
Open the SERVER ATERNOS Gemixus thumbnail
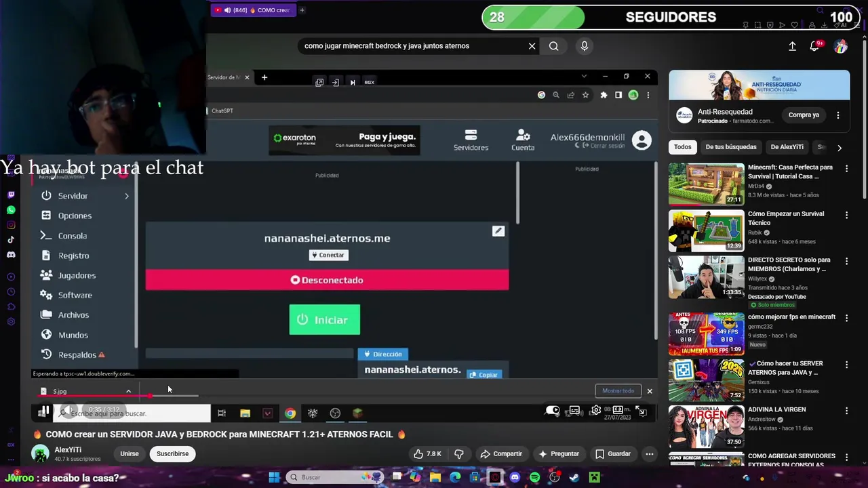pos(706,380)
